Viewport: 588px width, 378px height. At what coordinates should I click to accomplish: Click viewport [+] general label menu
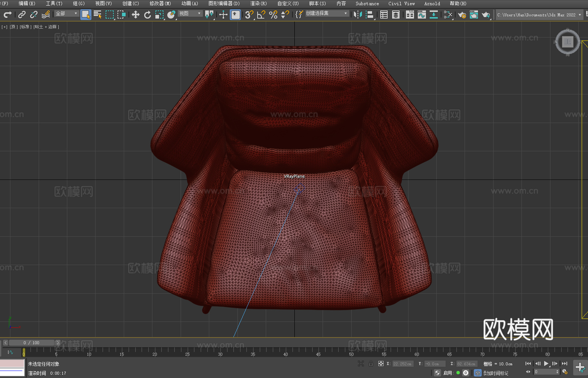[4, 27]
